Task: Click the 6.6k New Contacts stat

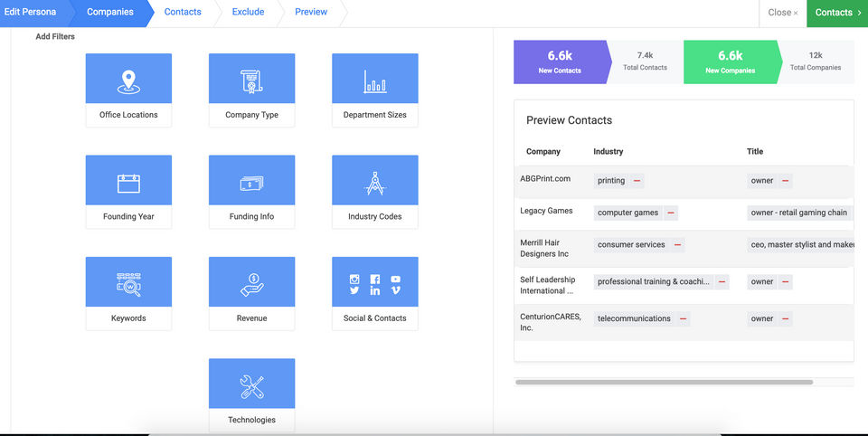Action: [560, 62]
